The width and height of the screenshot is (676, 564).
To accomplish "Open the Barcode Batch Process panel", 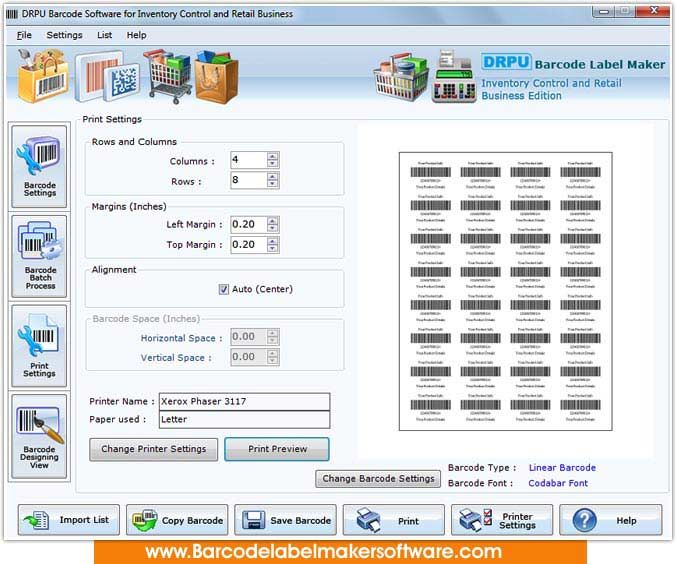I will pyautogui.click(x=39, y=257).
